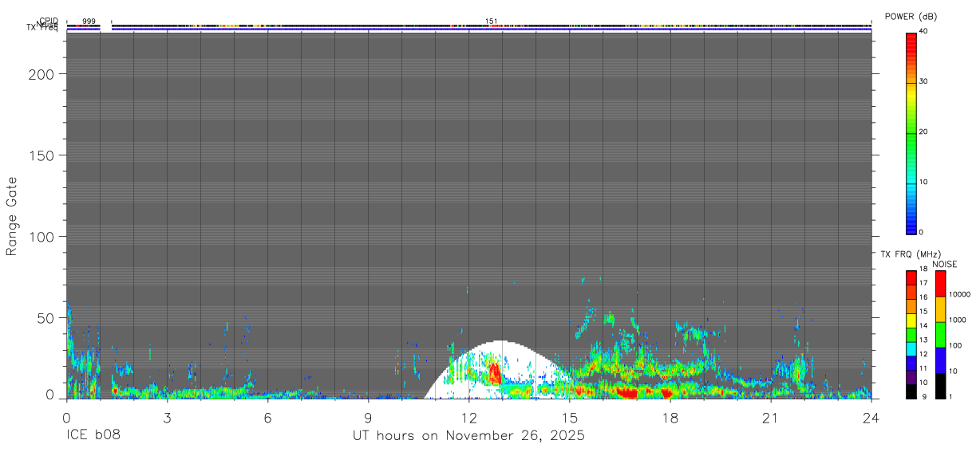Select the 40 label on power scale
This screenshot has width=980, height=452.
tap(923, 31)
